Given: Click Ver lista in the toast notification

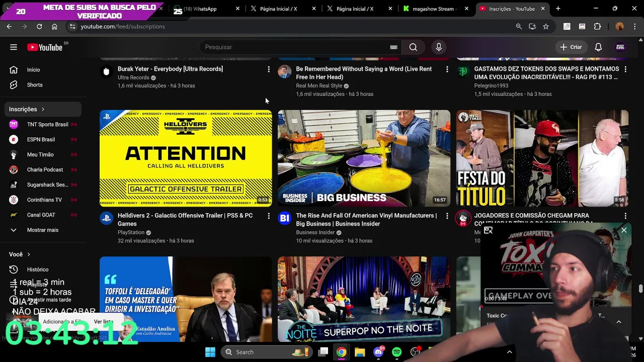Looking at the screenshot, I should (x=103, y=322).
